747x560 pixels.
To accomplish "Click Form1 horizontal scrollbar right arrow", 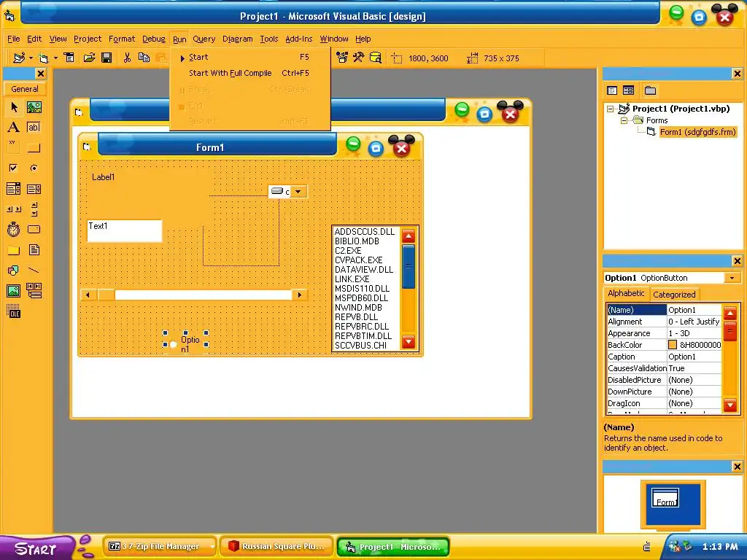I will tap(299, 295).
